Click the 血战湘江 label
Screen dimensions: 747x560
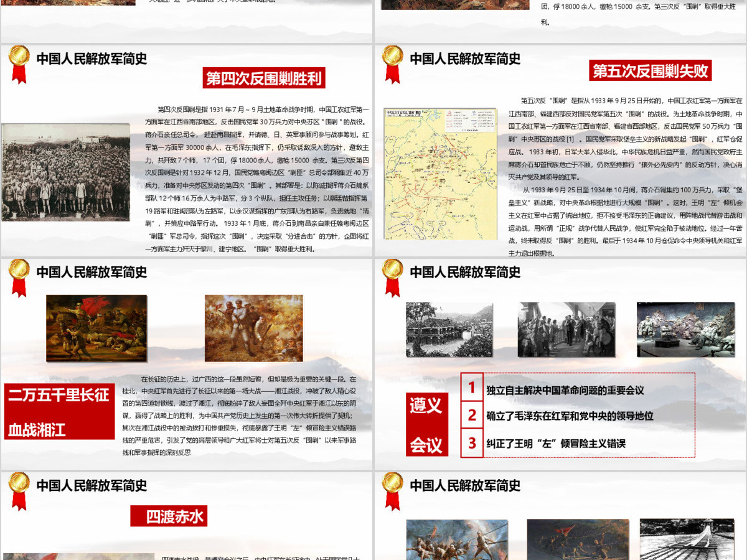click(37, 429)
